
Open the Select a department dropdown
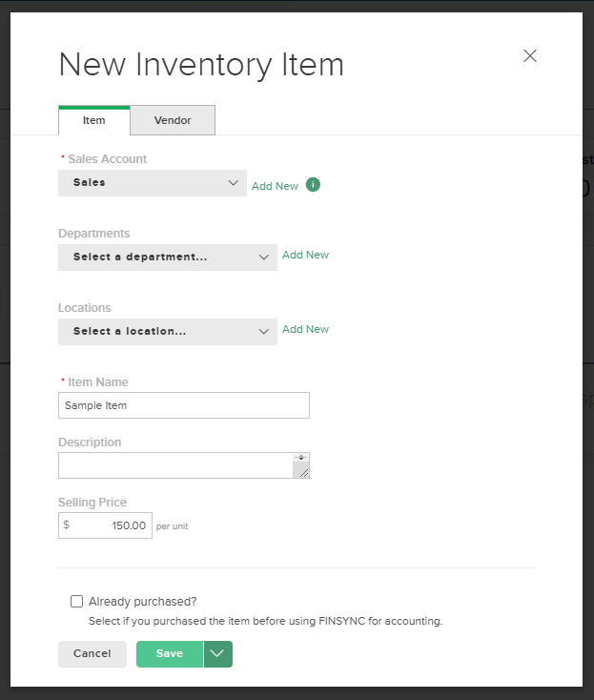(x=168, y=257)
